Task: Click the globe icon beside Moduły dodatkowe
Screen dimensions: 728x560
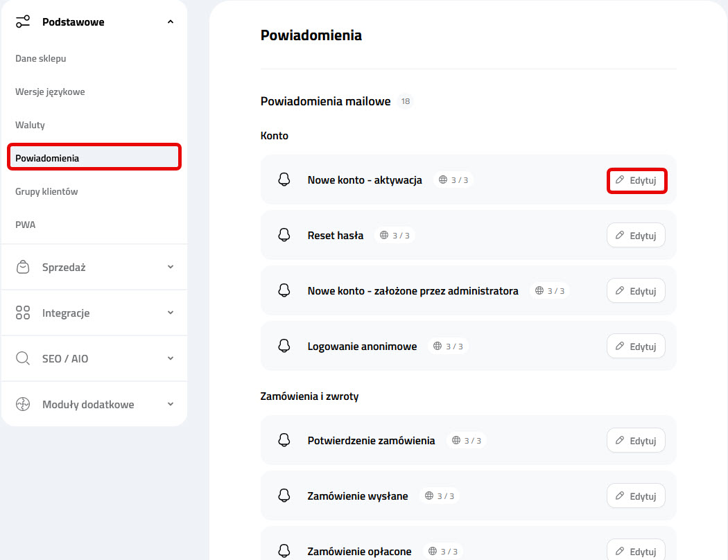Action: 22,404
